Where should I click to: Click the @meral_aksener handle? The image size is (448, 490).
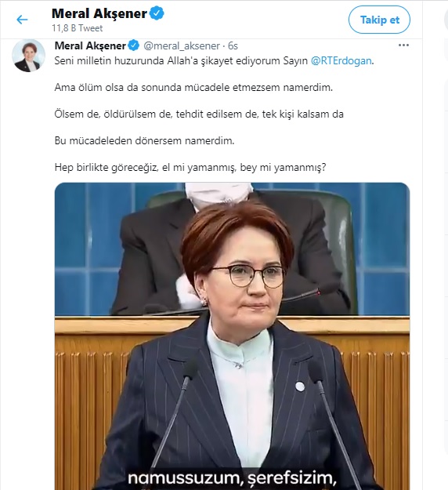(182, 46)
